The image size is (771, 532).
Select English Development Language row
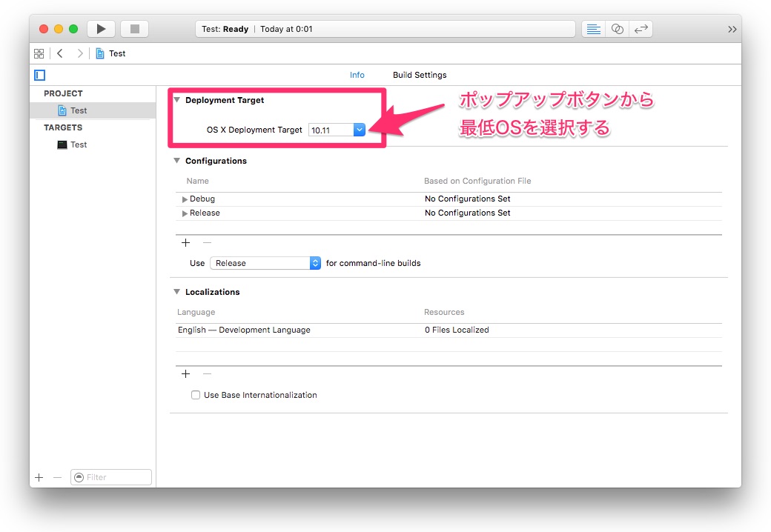pos(449,330)
